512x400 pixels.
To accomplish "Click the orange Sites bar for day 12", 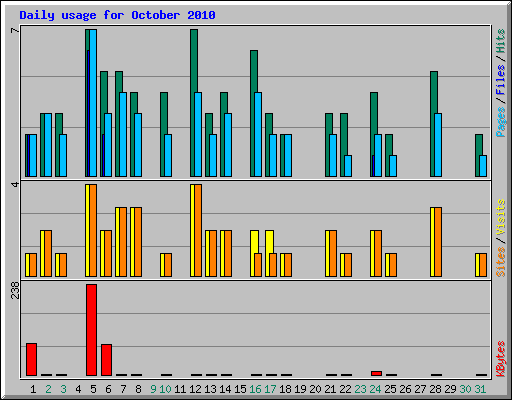I will 198,230.
